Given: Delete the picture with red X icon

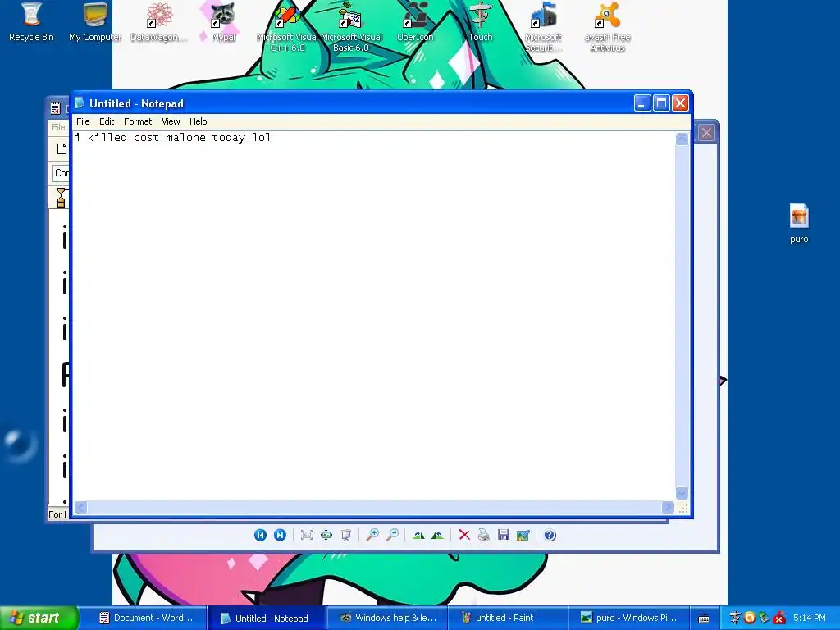Looking at the screenshot, I should click(x=464, y=535).
